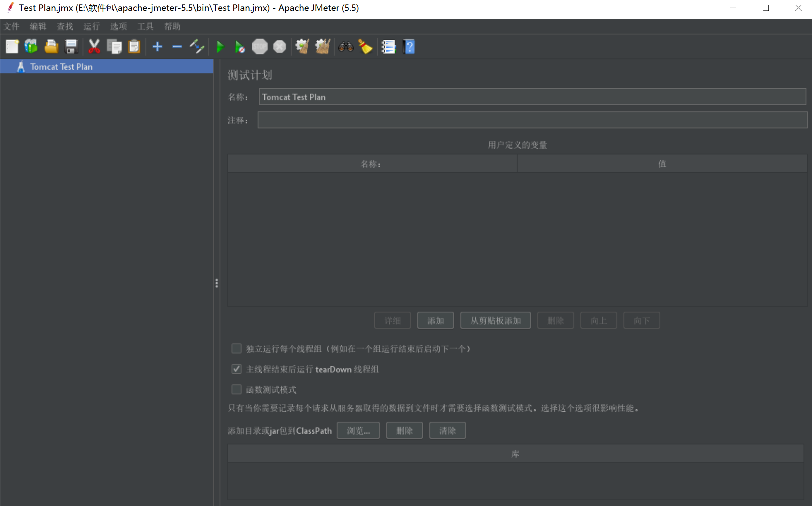This screenshot has height=506, width=812.
Task: Select Tomcat Test Plan tree node
Action: point(106,67)
